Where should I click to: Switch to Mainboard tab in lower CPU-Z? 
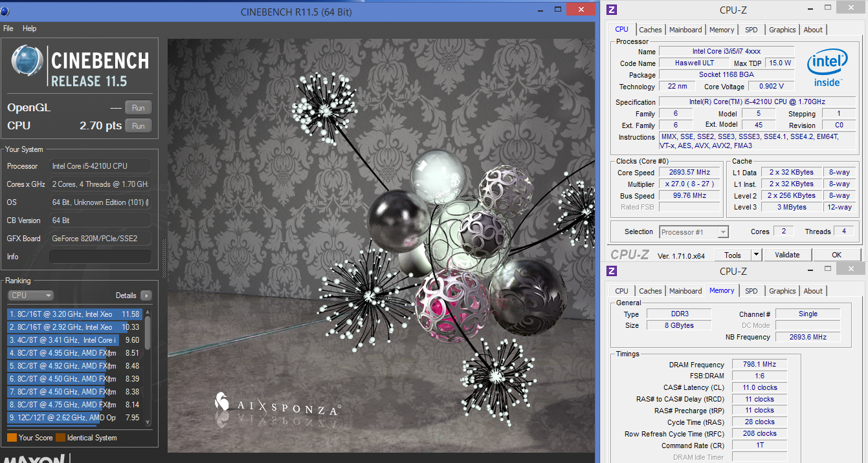(x=685, y=291)
